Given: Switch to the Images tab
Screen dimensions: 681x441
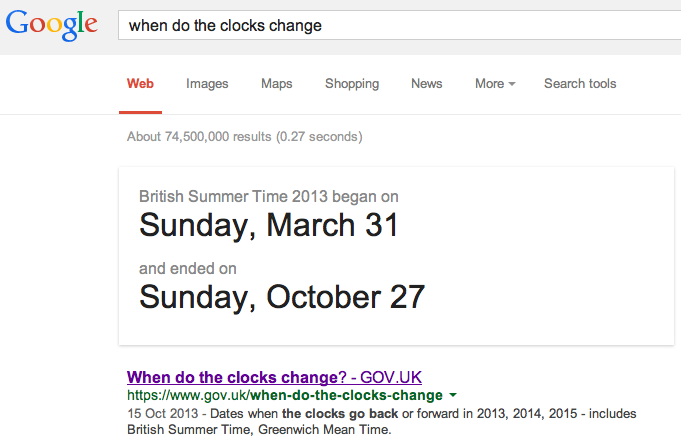Looking at the screenshot, I should [x=207, y=83].
